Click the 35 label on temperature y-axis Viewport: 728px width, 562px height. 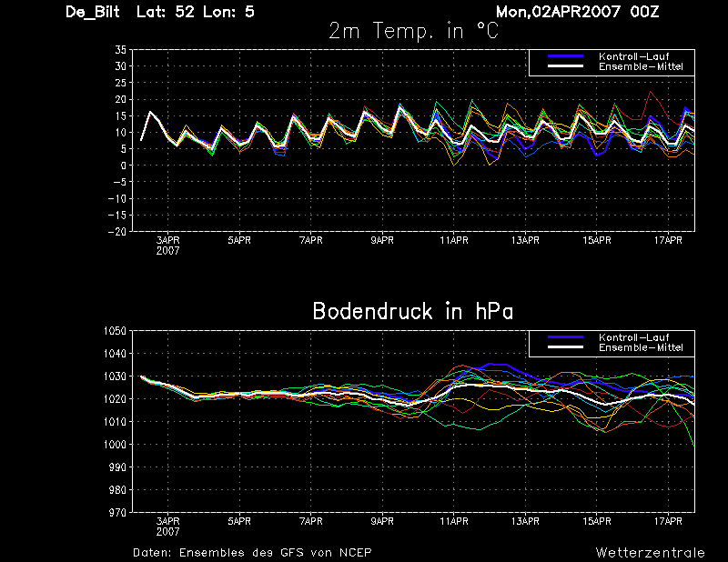[120, 50]
